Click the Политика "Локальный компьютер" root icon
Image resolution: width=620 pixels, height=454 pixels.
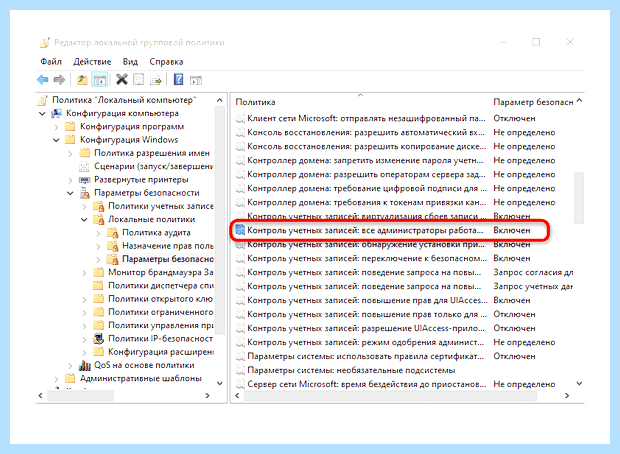(43, 100)
